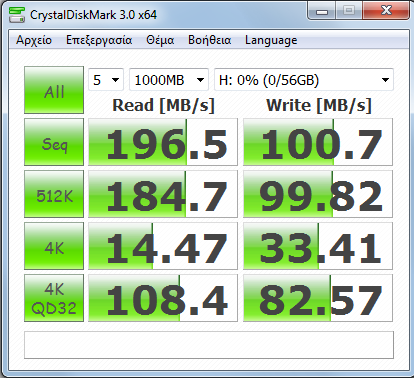The height and width of the screenshot is (379, 416).
Task: Open the Αρχείο menu
Action: [34, 40]
